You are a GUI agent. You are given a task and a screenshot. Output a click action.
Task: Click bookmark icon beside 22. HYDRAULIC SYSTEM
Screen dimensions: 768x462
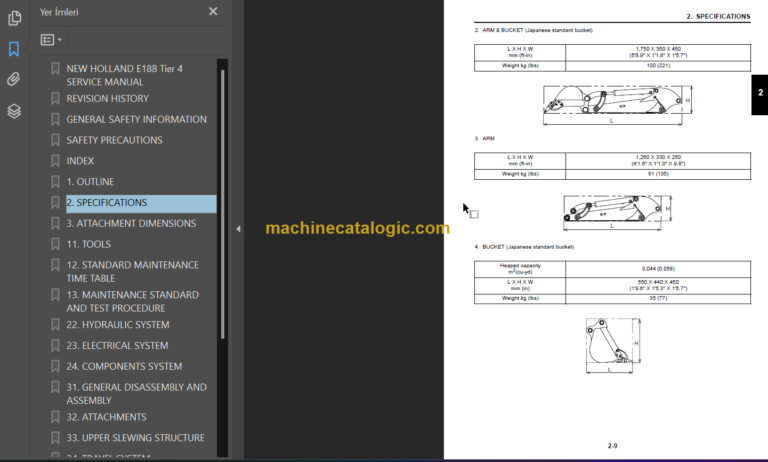coord(55,325)
